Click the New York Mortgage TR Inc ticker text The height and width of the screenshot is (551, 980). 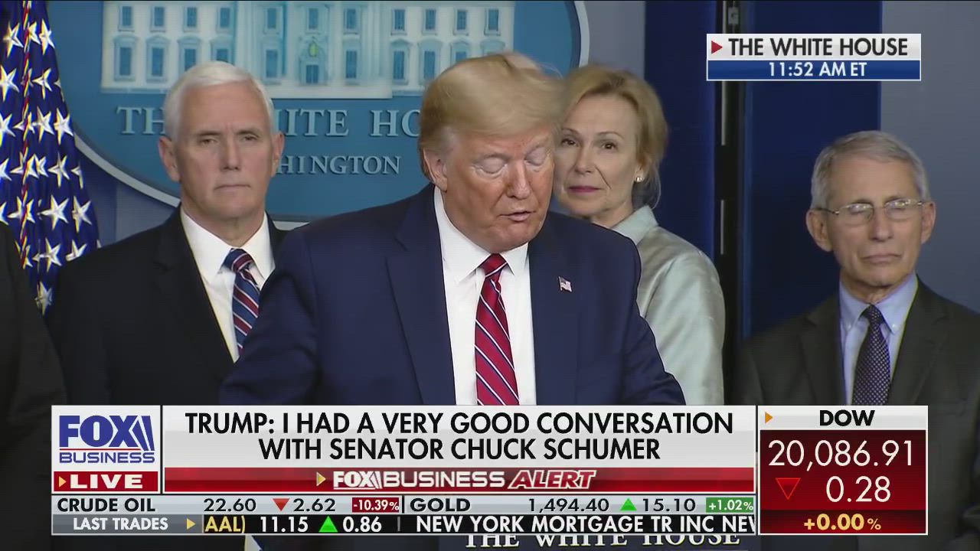point(586,525)
